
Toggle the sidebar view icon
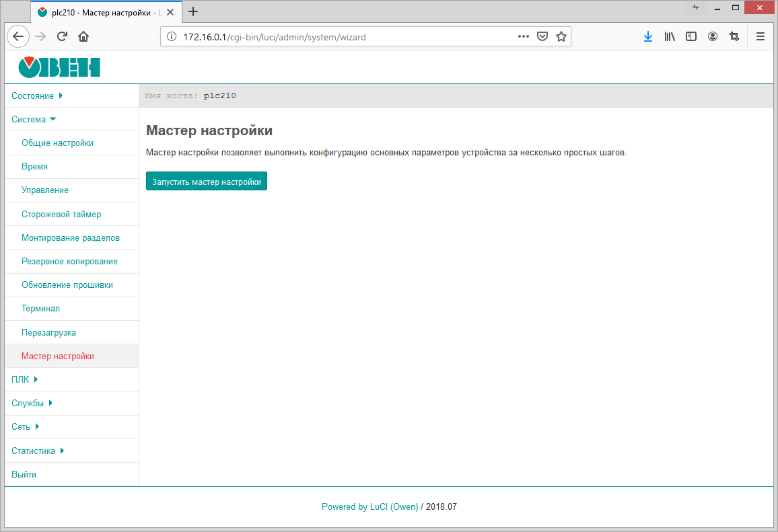tap(691, 37)
